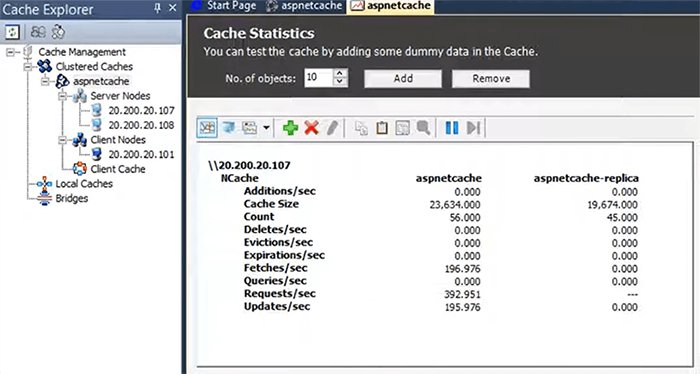Pause statistics with the blue pause icon
Image resolution: width=700 pixels, height=374 pixels.
[452, 128]
